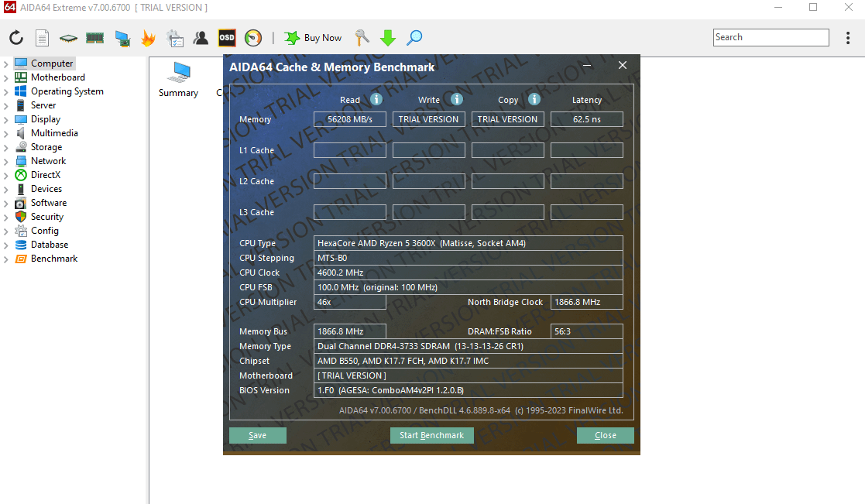
Task: Open the gauge sensor panel icon
Action: coord(253,37)
